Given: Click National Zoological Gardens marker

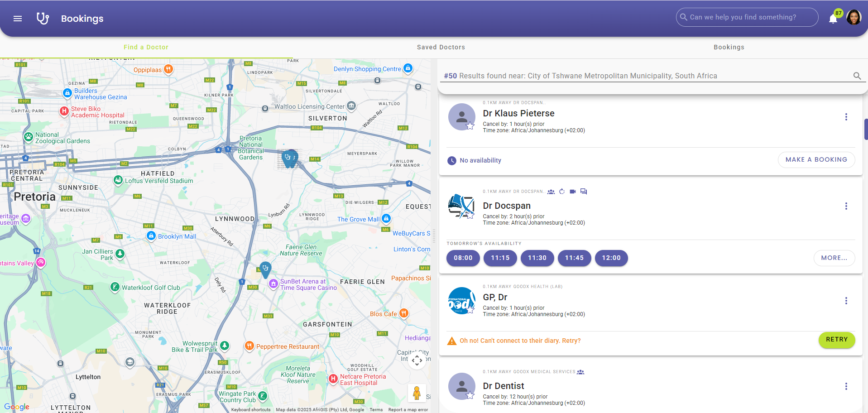Looking at the screenshot, I should [29, 137].
